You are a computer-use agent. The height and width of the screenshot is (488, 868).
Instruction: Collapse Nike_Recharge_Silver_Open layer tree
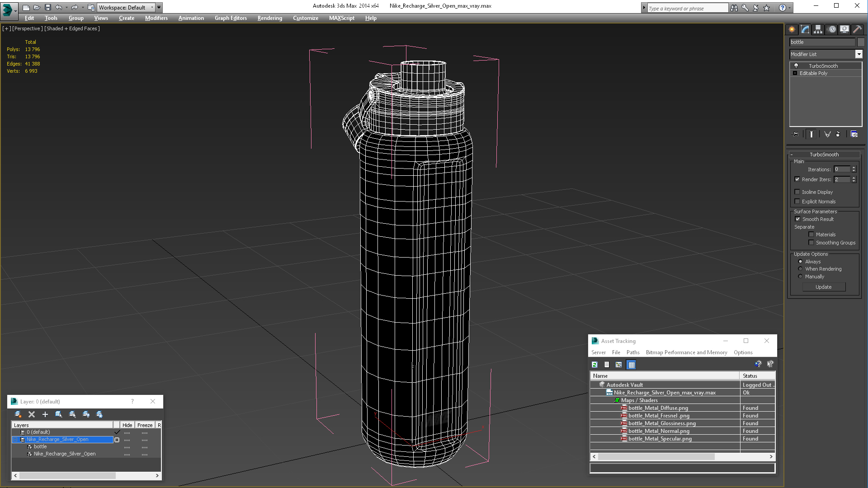15,439
